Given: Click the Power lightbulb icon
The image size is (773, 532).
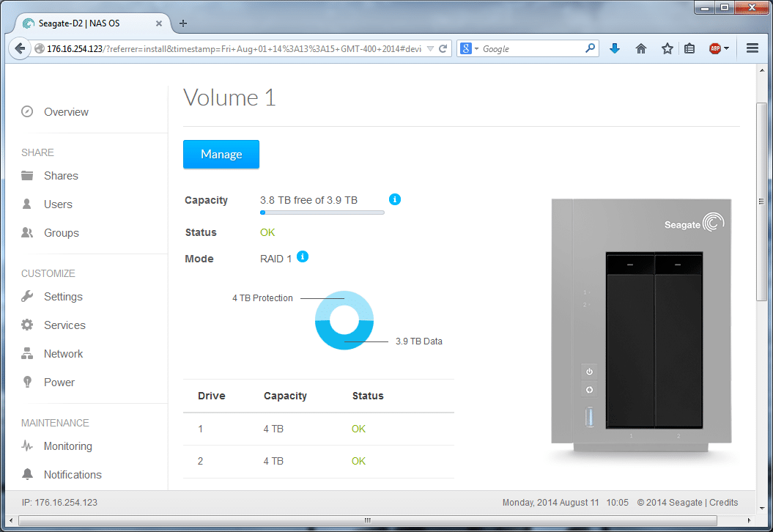Looking at the screenshot, I should [x=27, y=382].
